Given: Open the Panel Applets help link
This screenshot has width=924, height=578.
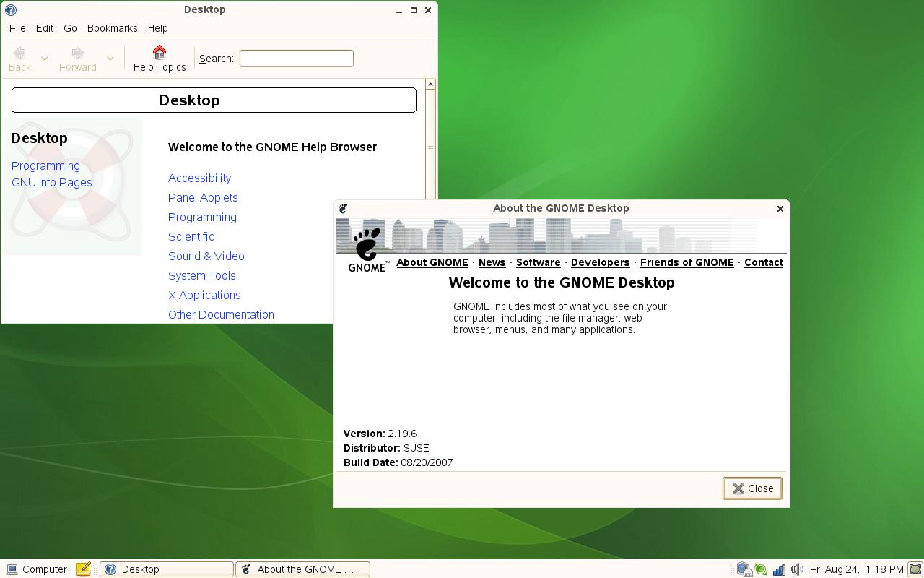Looking at the screenshot, I should click(x=203, y=197).
